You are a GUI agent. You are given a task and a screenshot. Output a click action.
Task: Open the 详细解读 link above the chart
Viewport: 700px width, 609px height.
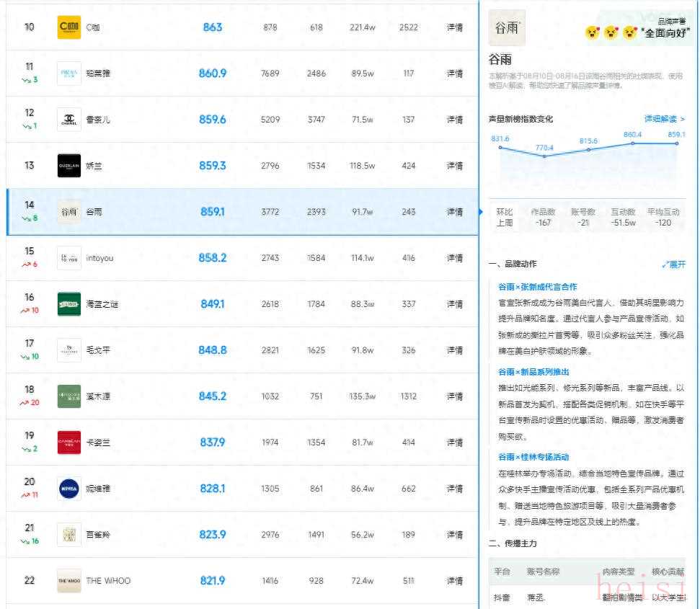[664, 119]
